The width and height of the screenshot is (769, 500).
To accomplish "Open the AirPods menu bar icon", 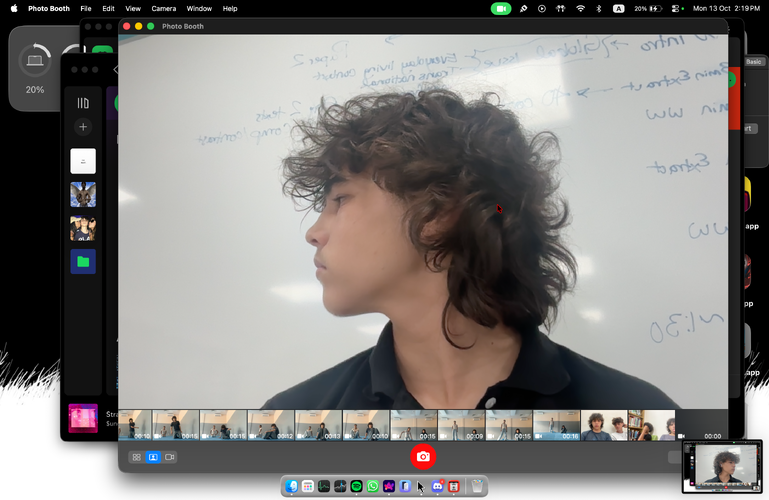I will click(560, 8).
